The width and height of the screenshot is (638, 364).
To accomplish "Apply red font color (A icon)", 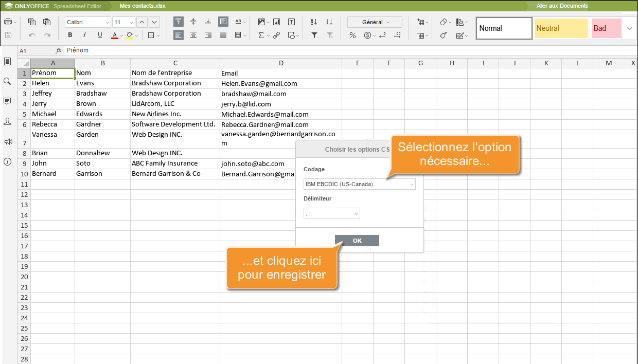I will tap(114, 35).
